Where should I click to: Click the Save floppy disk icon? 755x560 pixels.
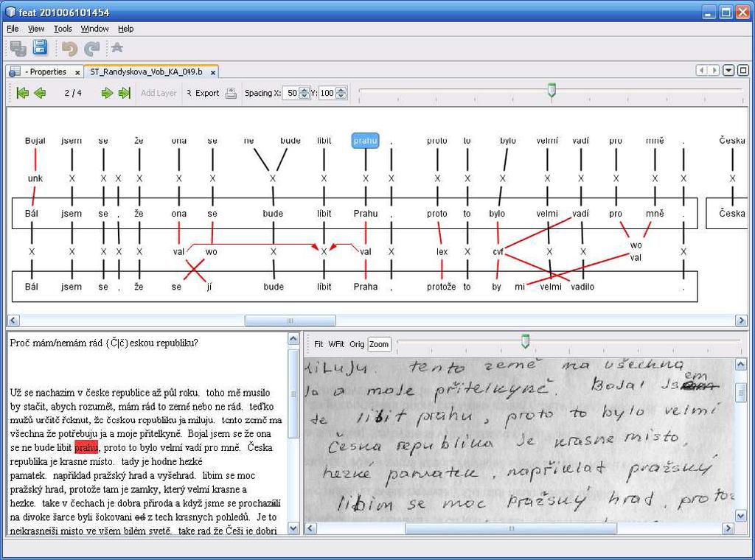point(40,47)
